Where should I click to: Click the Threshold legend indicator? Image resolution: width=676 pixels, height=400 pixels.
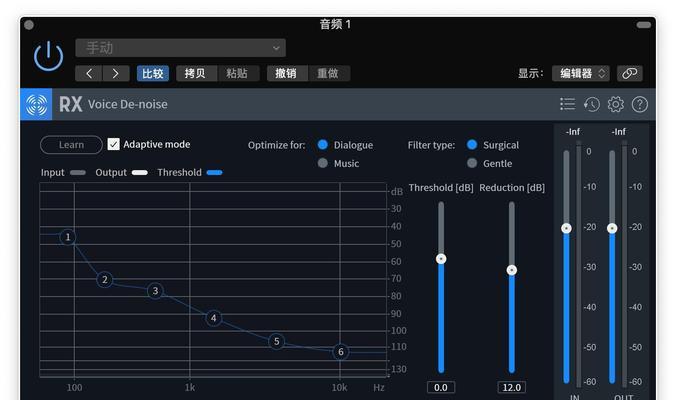[x=214, y=173]
